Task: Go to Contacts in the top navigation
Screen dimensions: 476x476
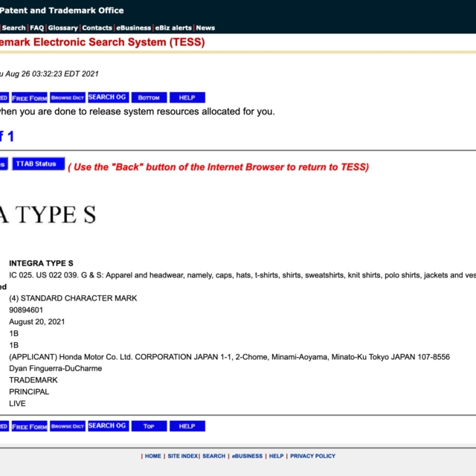Action: point(97,28)
